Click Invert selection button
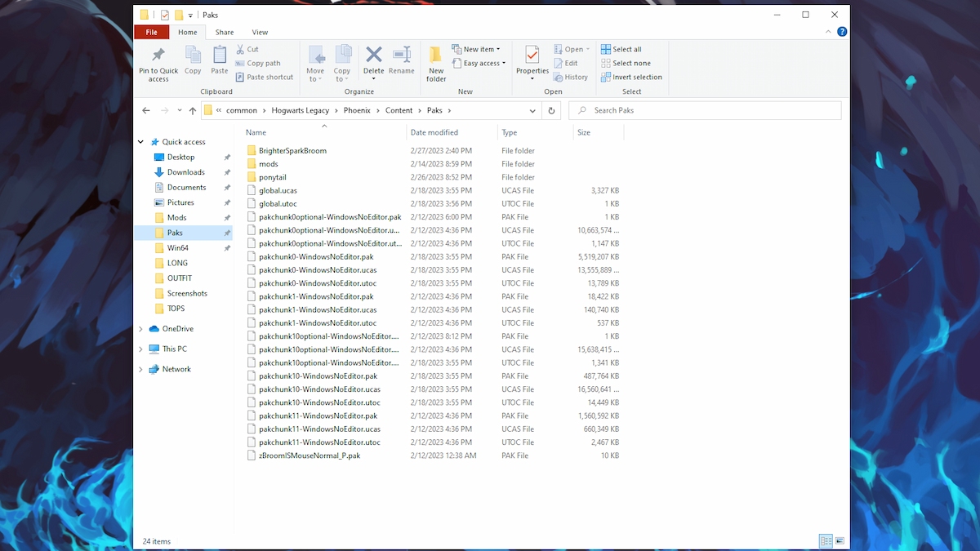Image resolution: width=980 pixels, height=551 pixels. tap(631, 77)
